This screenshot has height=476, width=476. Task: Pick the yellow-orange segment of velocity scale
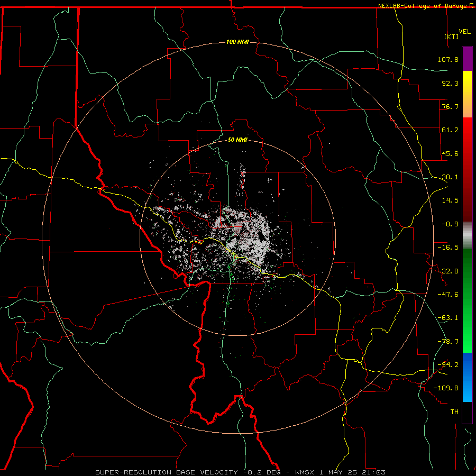click(x=467, y=94)
